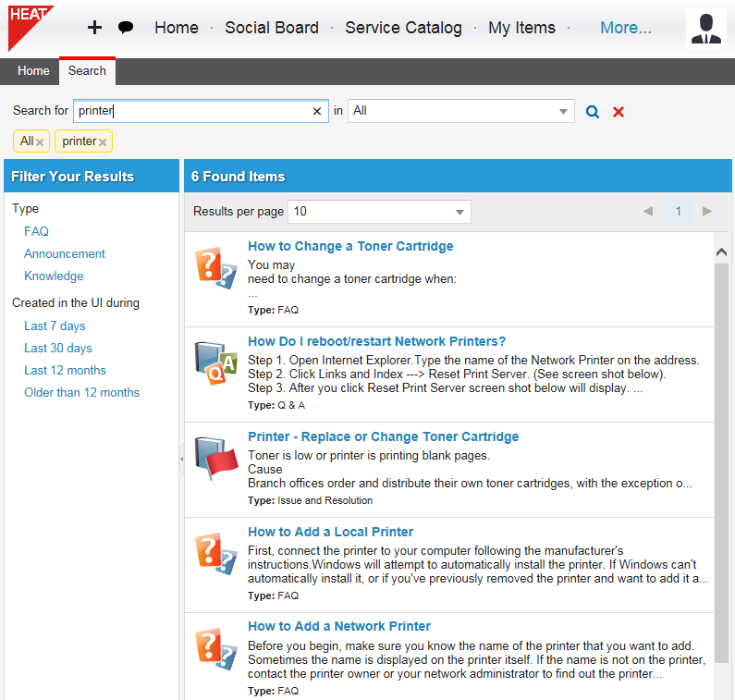
Task: Go to next results page arrow
Action: tap(707, 211)
